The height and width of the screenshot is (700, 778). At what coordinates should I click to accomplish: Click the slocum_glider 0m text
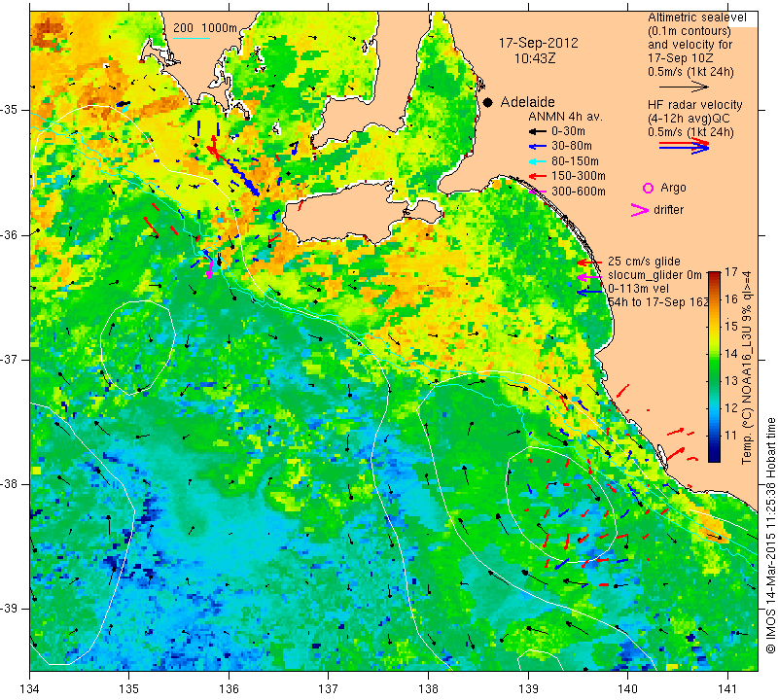pos(654,275)
